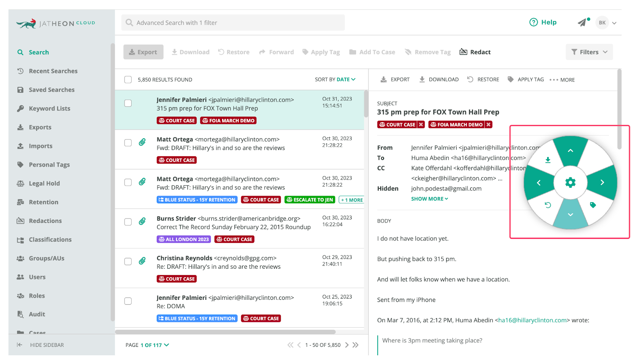Click the download icon in the radial menu

(x=548, y=160)
